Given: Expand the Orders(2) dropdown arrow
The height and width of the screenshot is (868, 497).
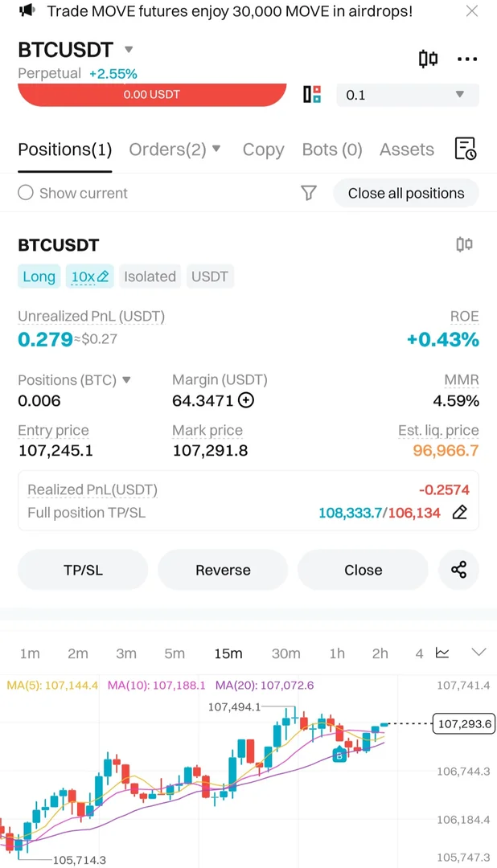Looking at the screenshot, I should pos(216,149).
